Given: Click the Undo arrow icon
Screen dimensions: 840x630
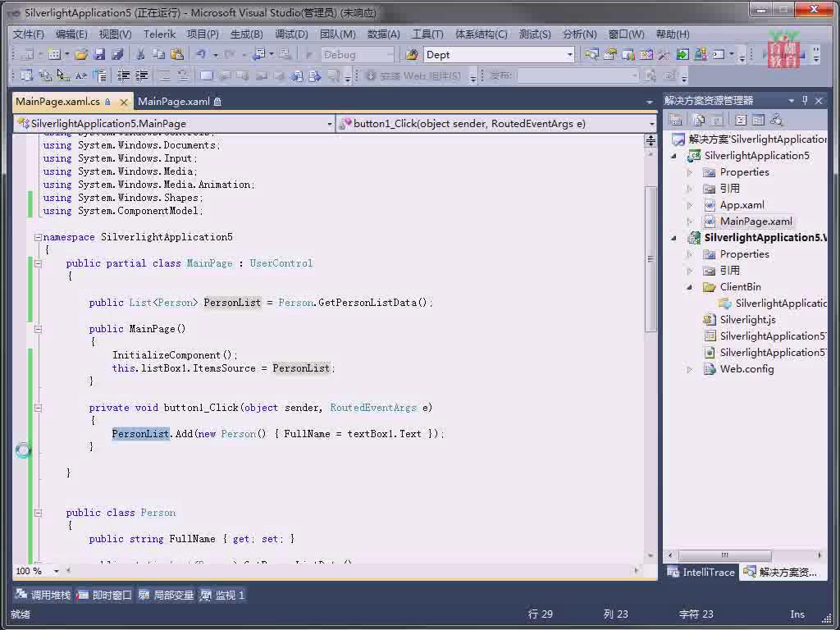Looking at the screenshot, I should point(201,55).
